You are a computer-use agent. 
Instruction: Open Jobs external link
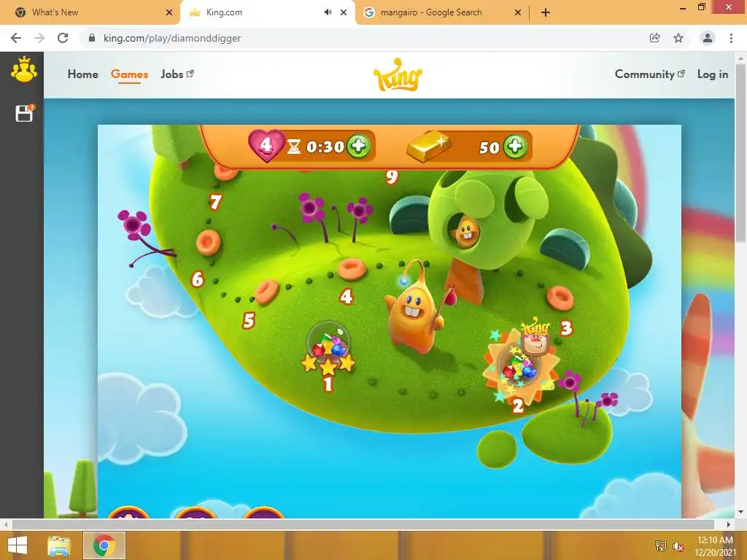(x=177, y=74)
